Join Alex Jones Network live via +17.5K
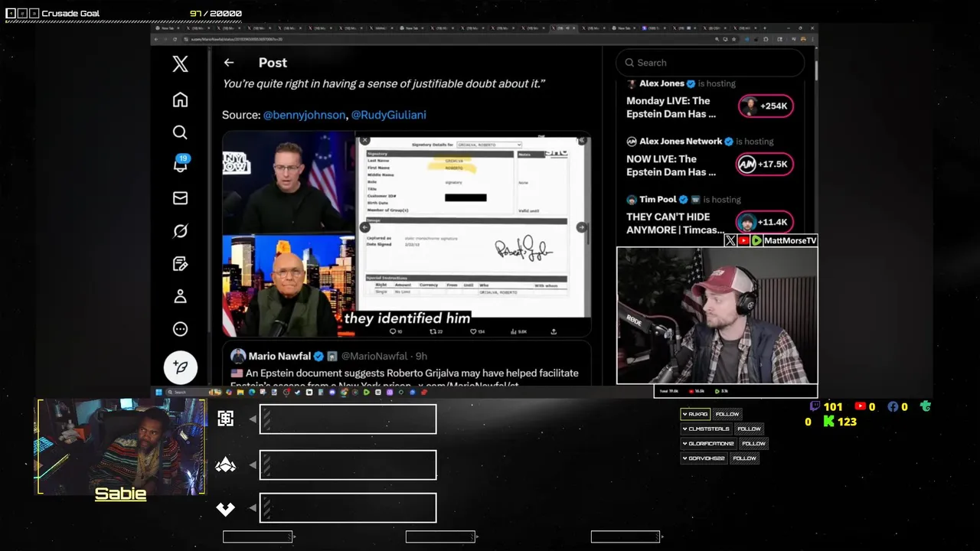Screen dimensions: 980x551 click(x=764, y=165)
